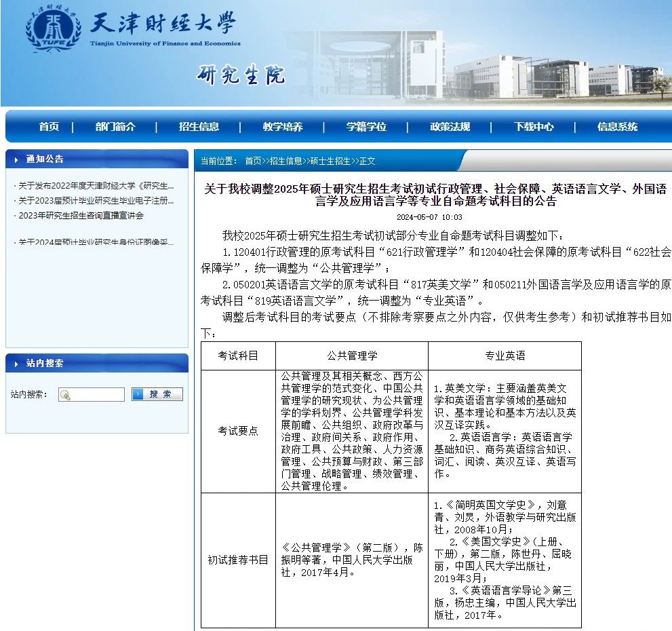Open notice 关于发布2022年度天津财经大学
This screenshot has height=631, width=672.
[96, 186]
